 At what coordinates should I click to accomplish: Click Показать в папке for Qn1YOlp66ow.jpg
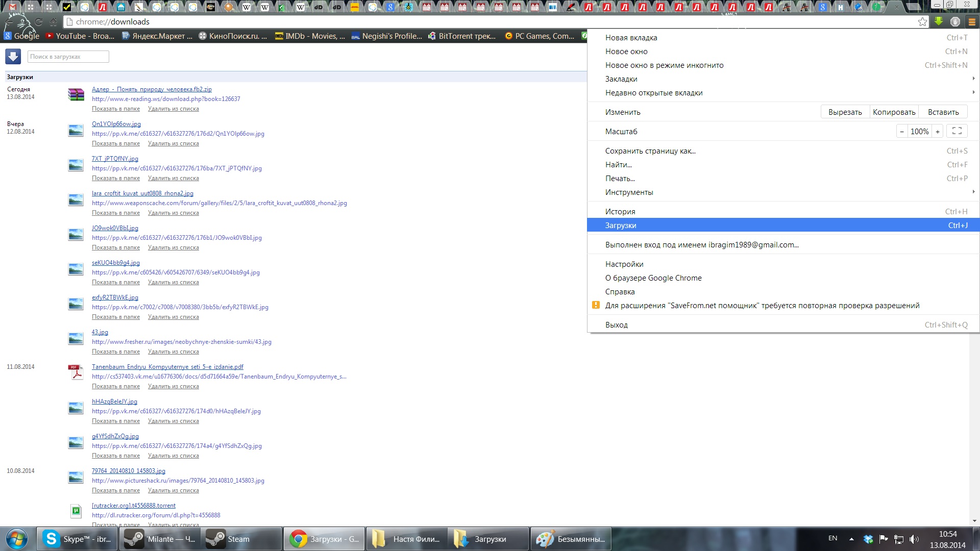click(x=116, y=143)
